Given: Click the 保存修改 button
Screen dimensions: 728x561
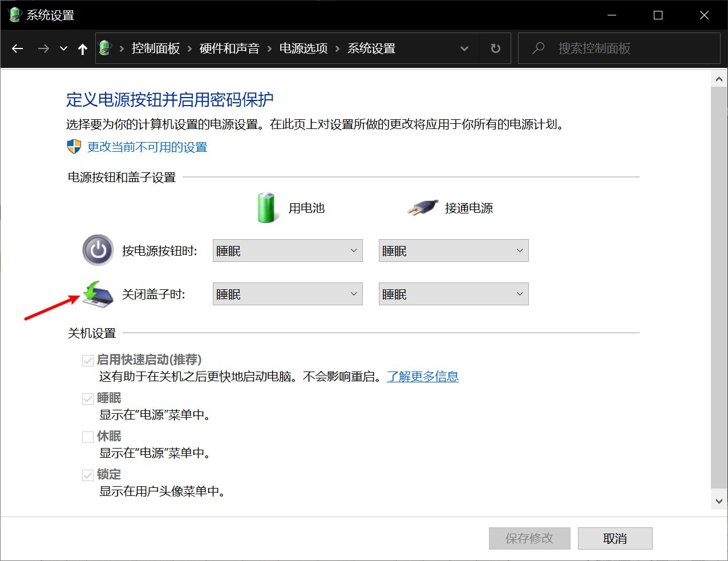Looking at the screenshot, I should 529,538.
